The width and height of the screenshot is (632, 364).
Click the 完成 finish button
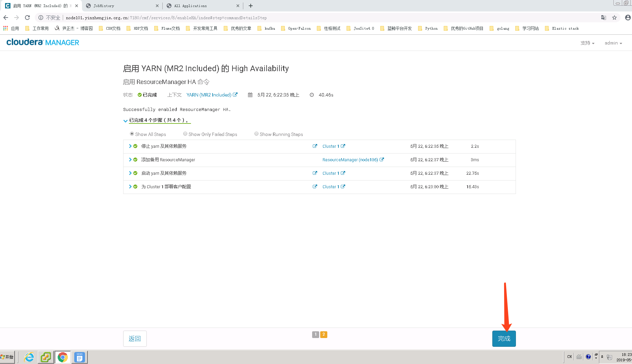(x=504, y=338)
